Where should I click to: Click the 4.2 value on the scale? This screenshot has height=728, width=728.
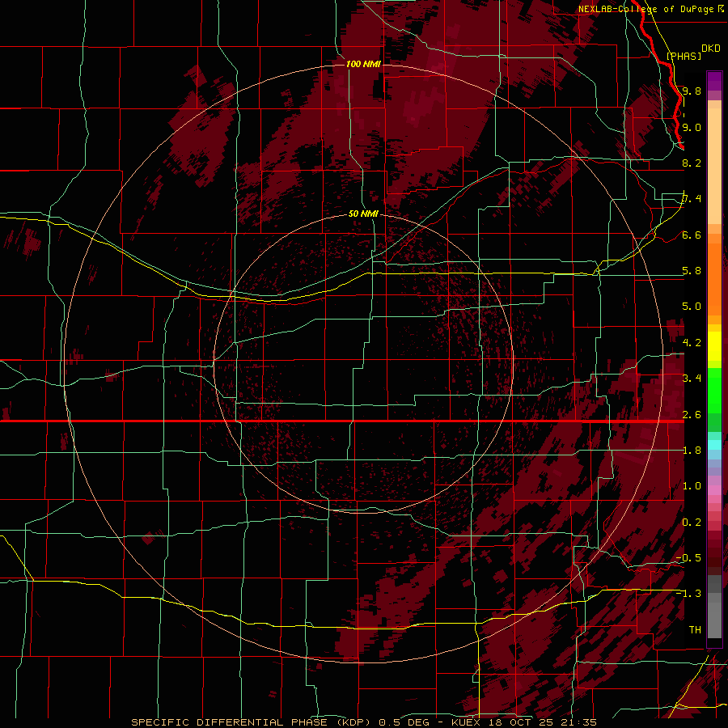(692, 343)
